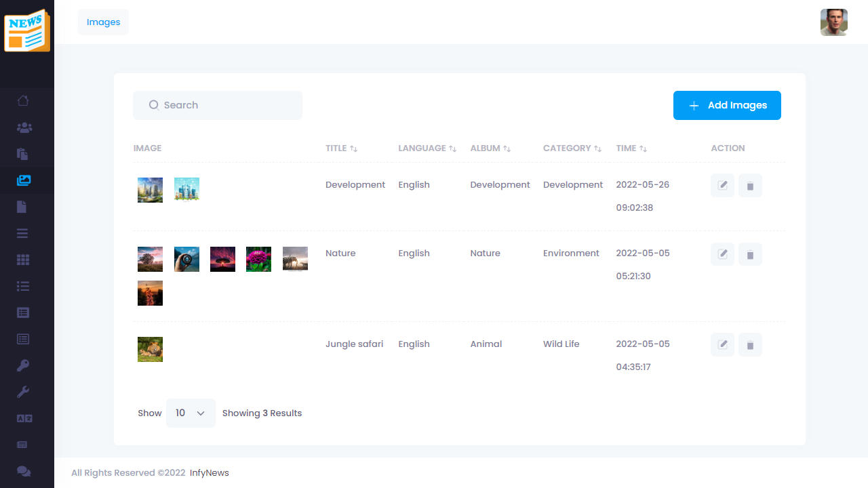Toggle sorting on the CATEGORY column

click(x=599, y=148)
